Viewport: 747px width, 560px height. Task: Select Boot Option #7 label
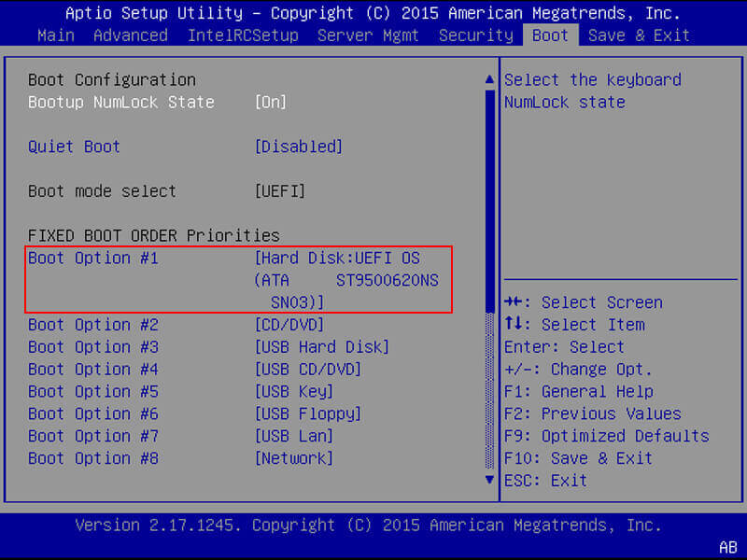(92, 436)
